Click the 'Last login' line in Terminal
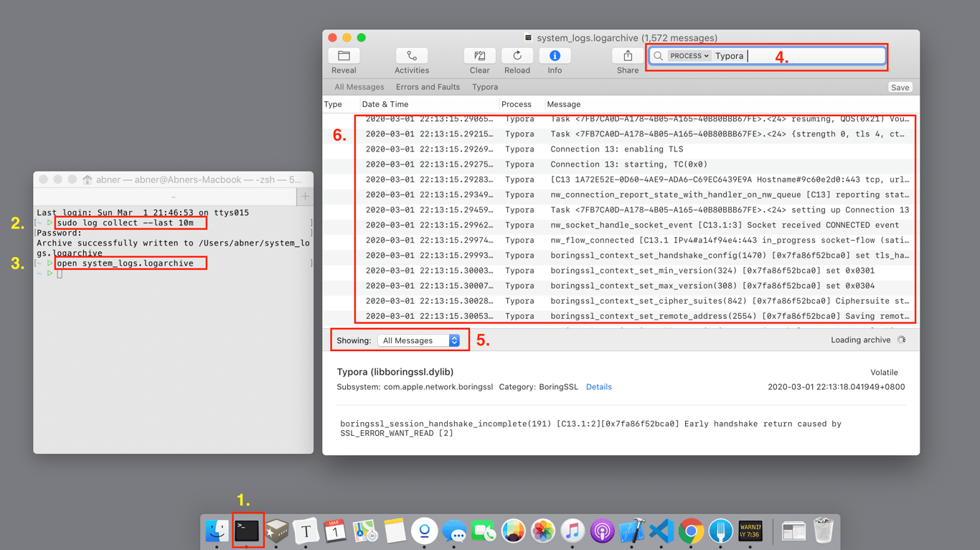Viewport: 980px width, 550px height. pyautogui.click(x=143, y=213)
